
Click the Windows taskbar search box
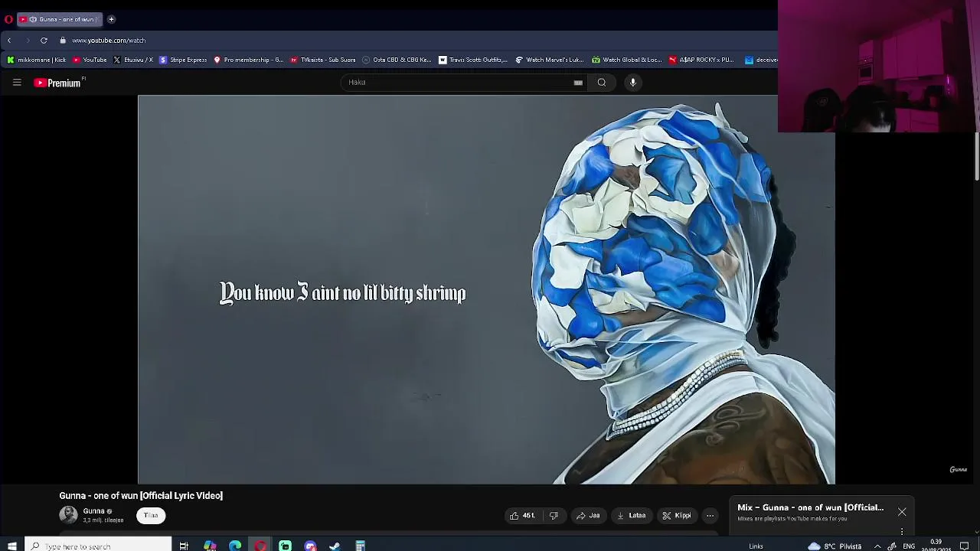[x=98, y=546]
